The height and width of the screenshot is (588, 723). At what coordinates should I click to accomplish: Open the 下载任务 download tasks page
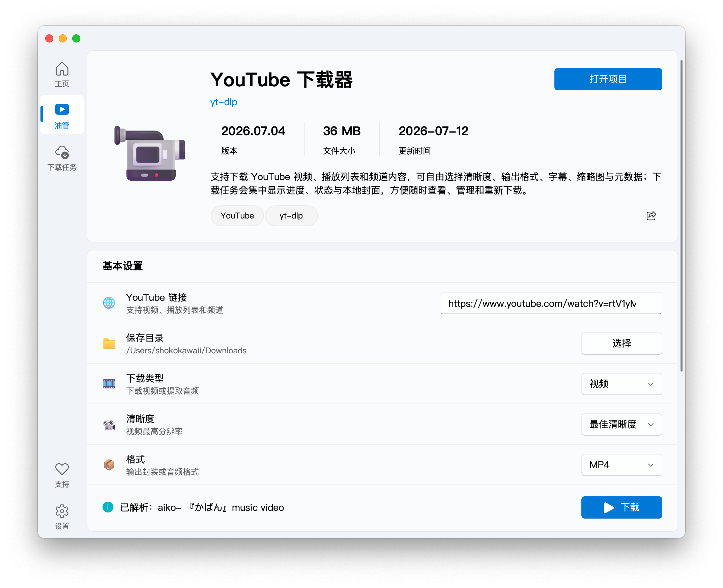62,158
